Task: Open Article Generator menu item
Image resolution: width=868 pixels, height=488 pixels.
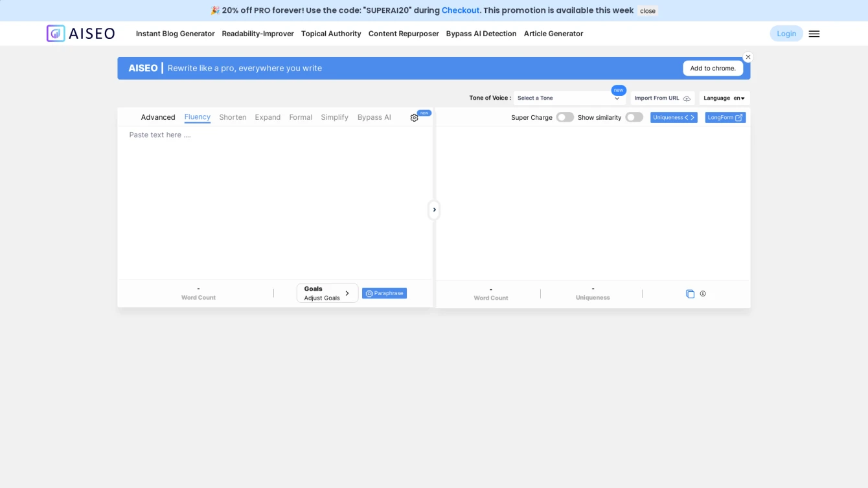Action: [554, 34]
